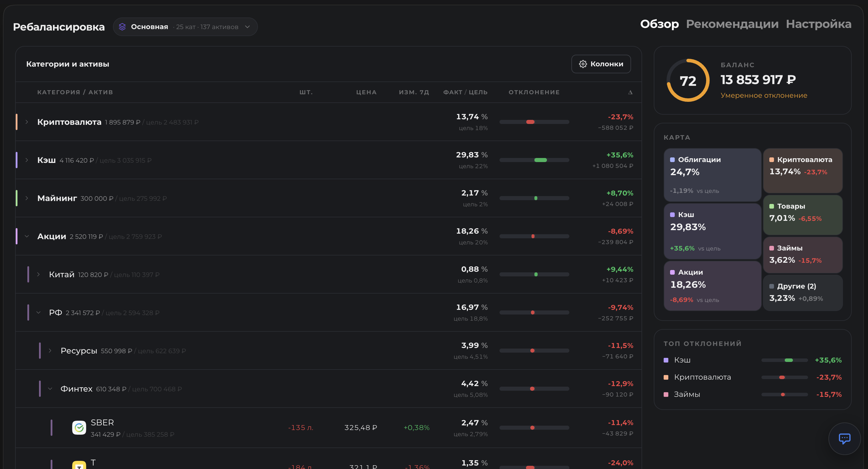Click the balance score ring showing 72

(688, 81)
